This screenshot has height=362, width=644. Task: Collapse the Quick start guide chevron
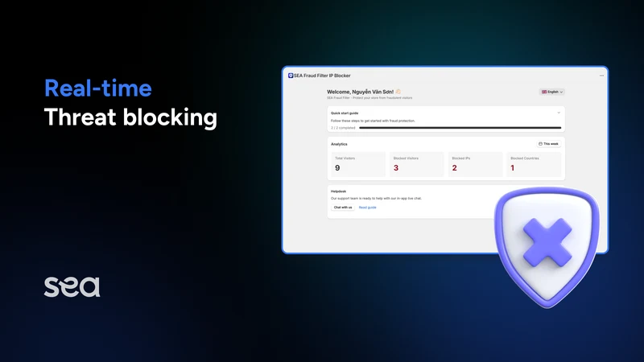559,113
